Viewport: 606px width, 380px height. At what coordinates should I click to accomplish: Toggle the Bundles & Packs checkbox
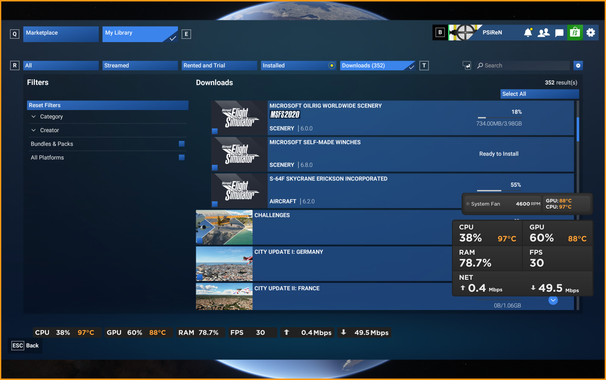pyautogui.click(x=181, y=144)
